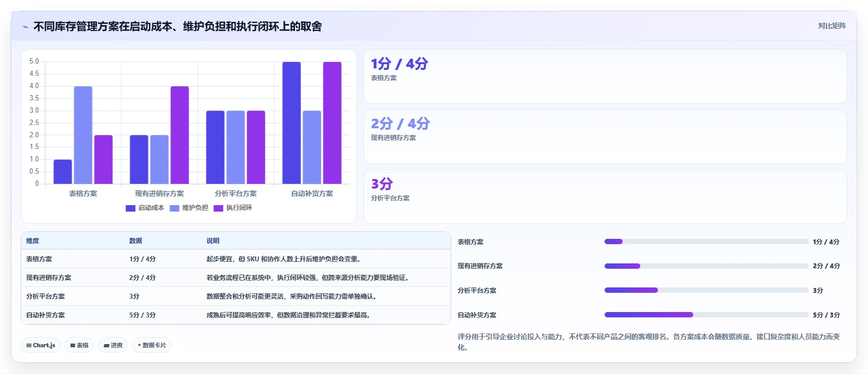Click the 启动成本 legend color box

pos(130,208)
